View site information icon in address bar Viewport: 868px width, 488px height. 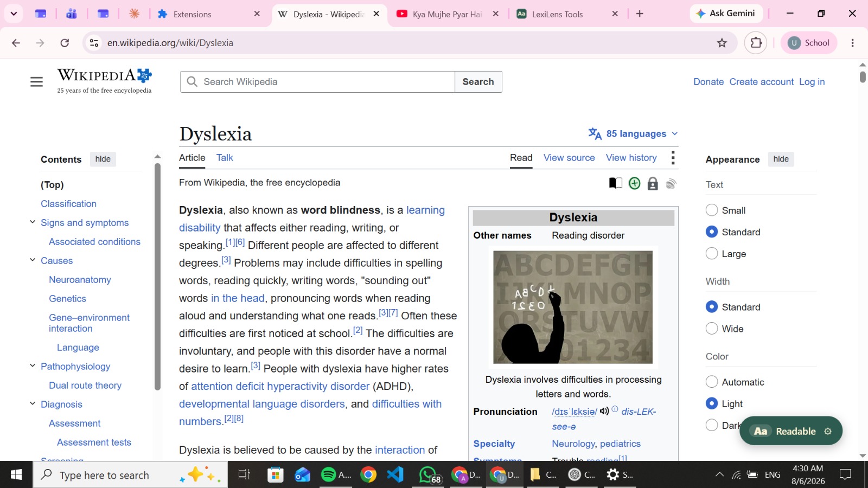click(x=94, y=43)
